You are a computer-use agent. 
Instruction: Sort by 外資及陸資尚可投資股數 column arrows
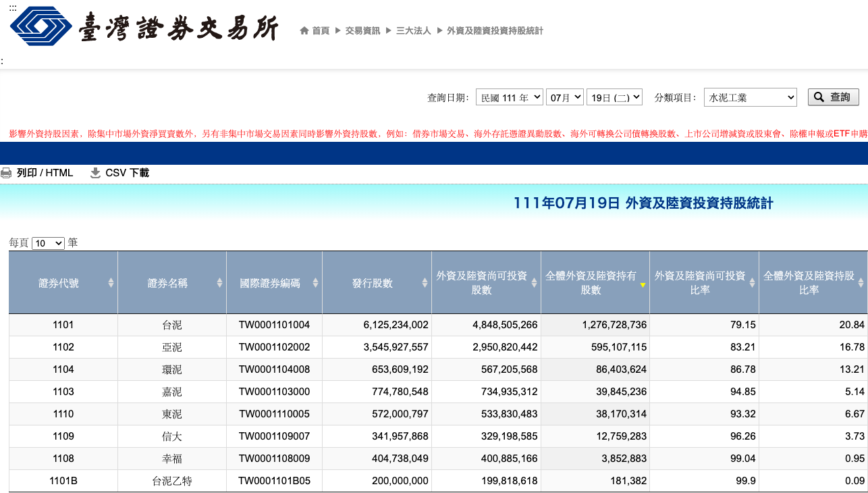pos(534,283)
